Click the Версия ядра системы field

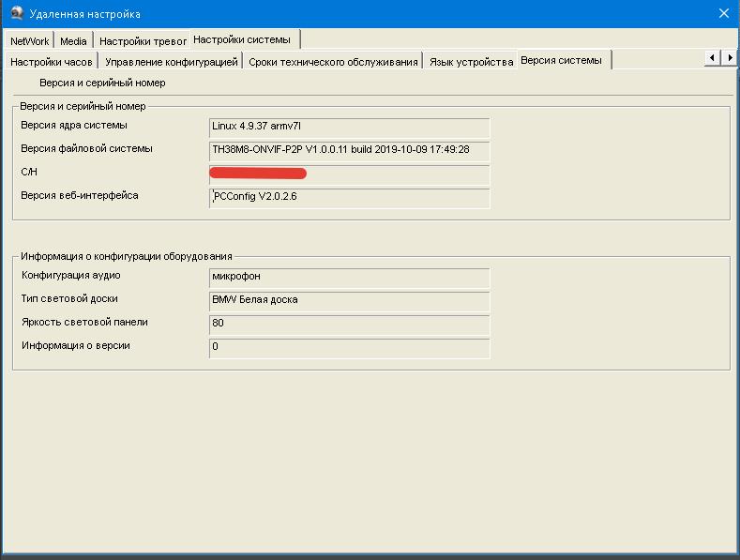tap(349, 128)
